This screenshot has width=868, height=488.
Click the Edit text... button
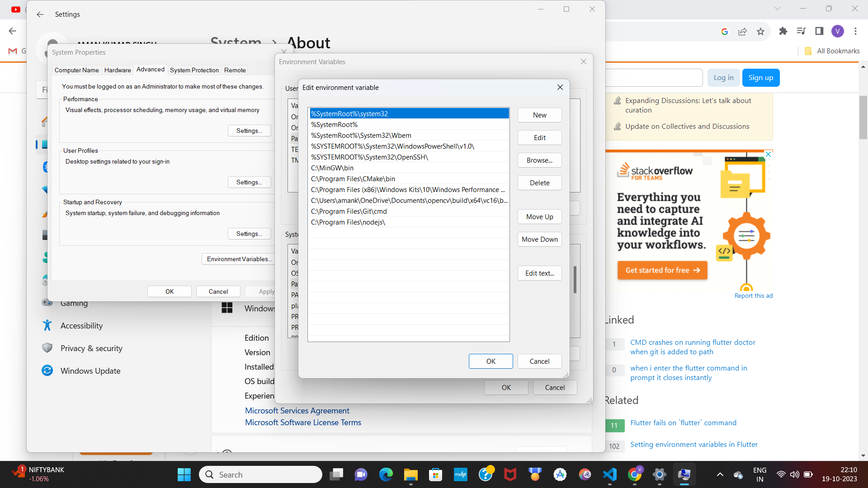pos(539,273)
